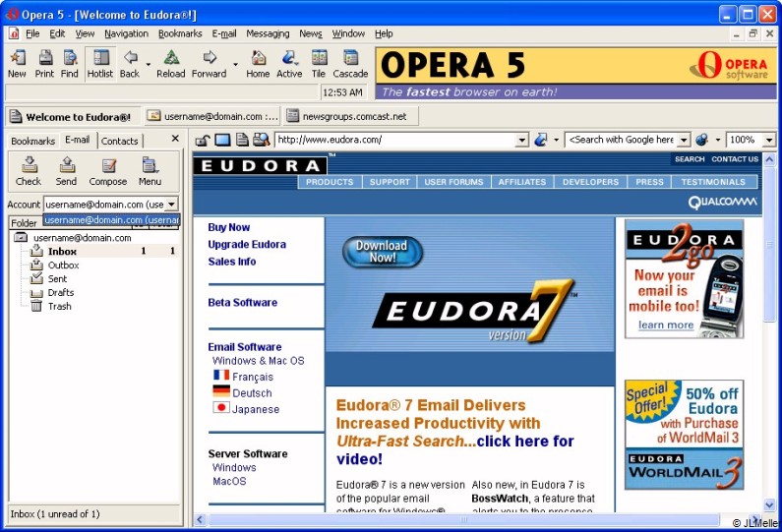
Task: Open the Forward history dropdown arrow
Action: coord(235,64)
